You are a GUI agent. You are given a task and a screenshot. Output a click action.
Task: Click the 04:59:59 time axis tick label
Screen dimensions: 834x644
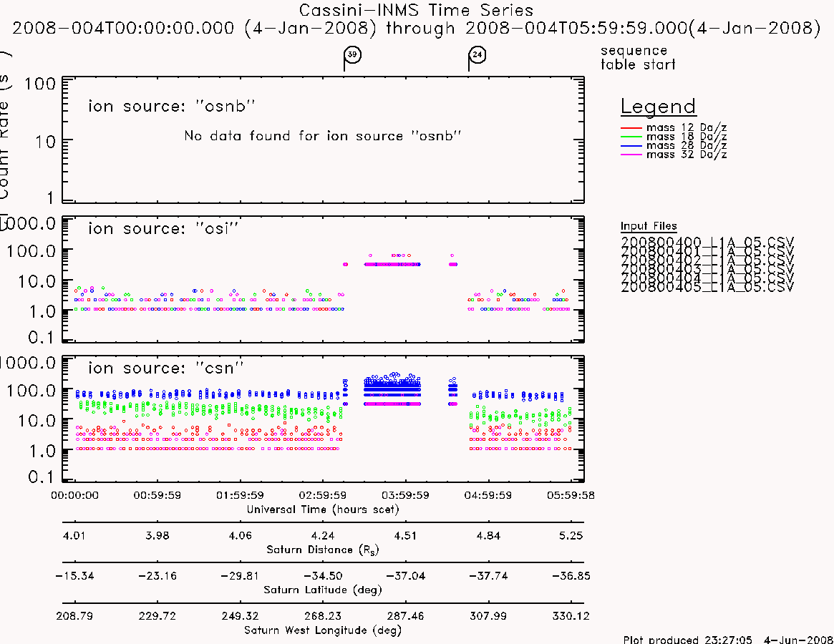click(x=488, y=495)
